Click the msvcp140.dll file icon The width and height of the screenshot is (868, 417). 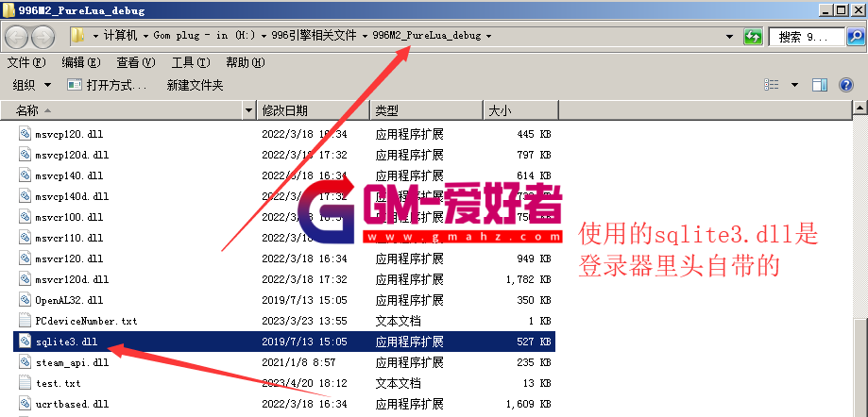click(x=25, y=175)
